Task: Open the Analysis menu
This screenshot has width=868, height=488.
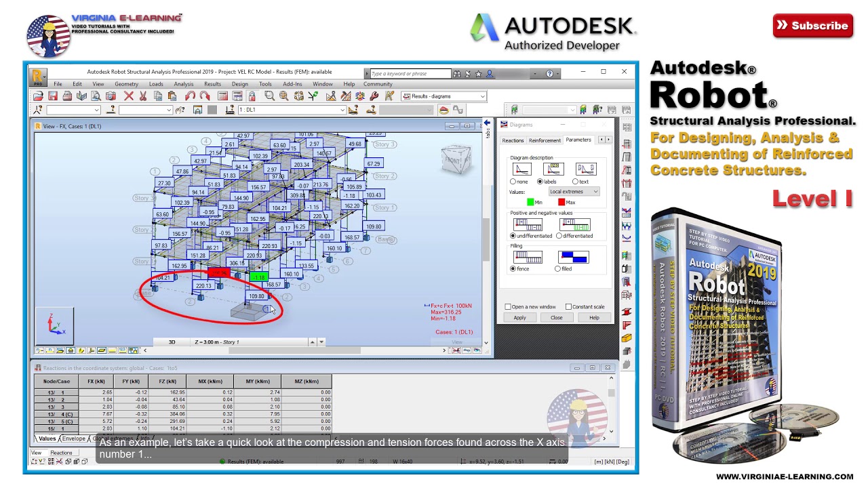Action: [x=184, y=84]
